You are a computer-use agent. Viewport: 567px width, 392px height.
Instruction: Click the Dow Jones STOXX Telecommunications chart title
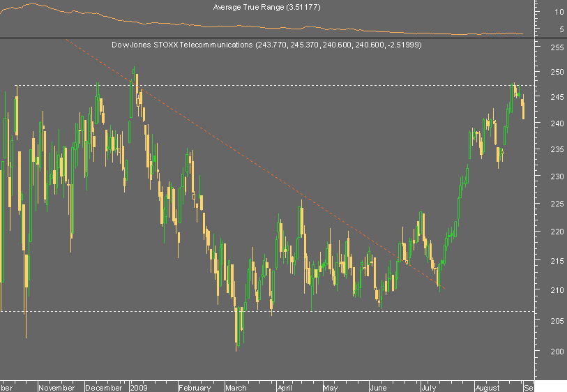coord(266,45)
